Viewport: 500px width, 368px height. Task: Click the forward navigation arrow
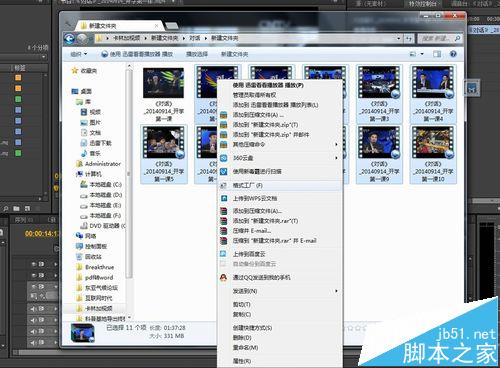tap(82, 39)
